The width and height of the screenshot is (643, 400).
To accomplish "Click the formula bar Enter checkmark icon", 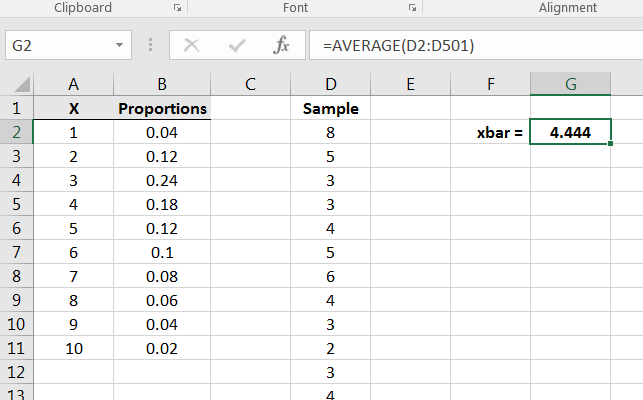I will (x=237, y=46).
